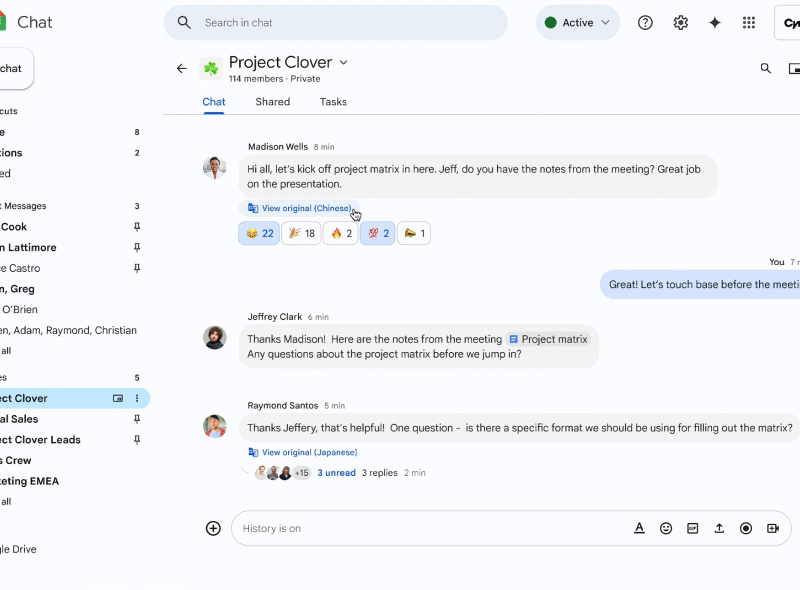Click View original (Chinese) link
800x590 pixels.
click(x=300, y=208)
